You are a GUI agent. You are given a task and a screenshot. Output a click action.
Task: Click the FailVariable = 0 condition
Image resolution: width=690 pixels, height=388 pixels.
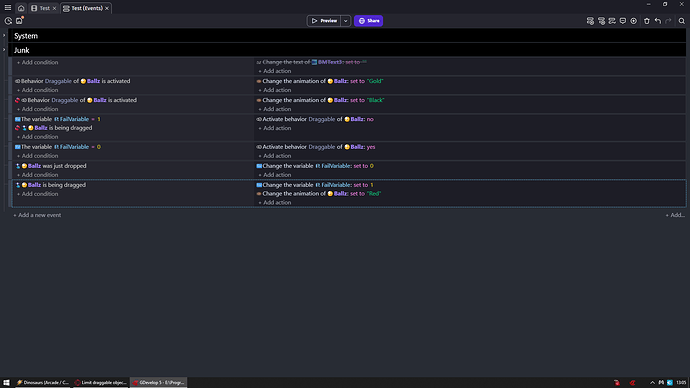coord(58,146)
